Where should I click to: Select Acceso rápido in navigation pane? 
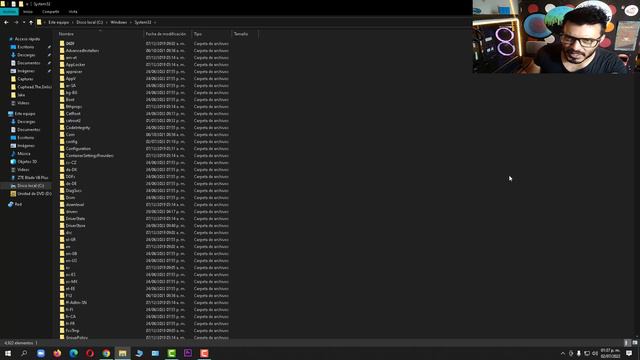(27, 39)
